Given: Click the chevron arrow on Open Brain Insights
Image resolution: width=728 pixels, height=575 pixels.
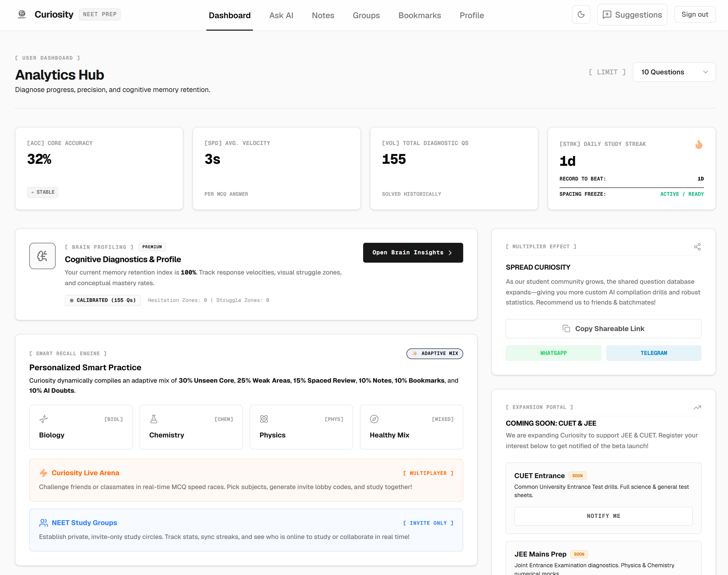Looking at the screenshot, I should [x=450, y=253].
